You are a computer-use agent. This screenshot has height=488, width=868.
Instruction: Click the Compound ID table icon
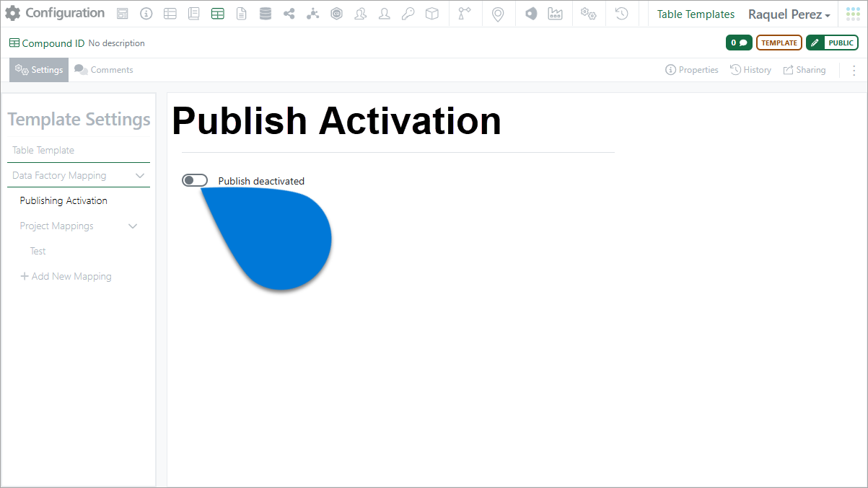[14, 43]
